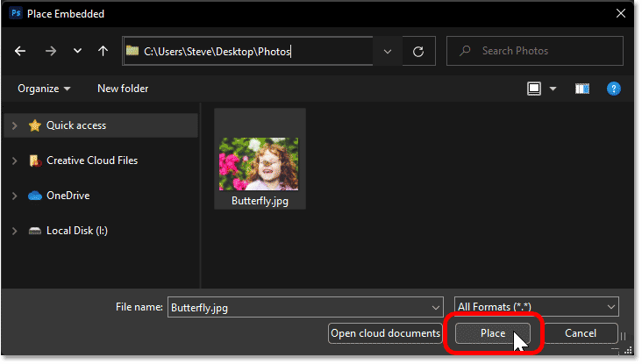Select the Butterfly.jpg thumbnail

(x=259, y=164)
